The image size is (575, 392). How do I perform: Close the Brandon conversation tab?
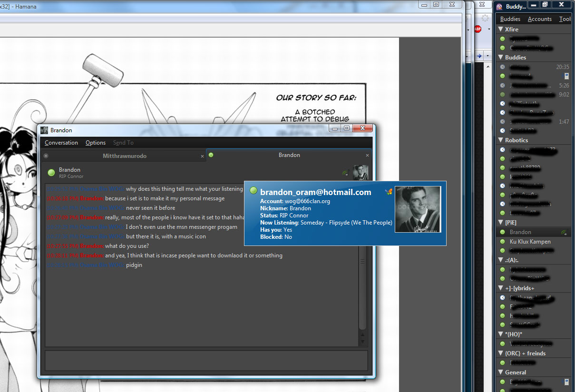click(367, 156)
